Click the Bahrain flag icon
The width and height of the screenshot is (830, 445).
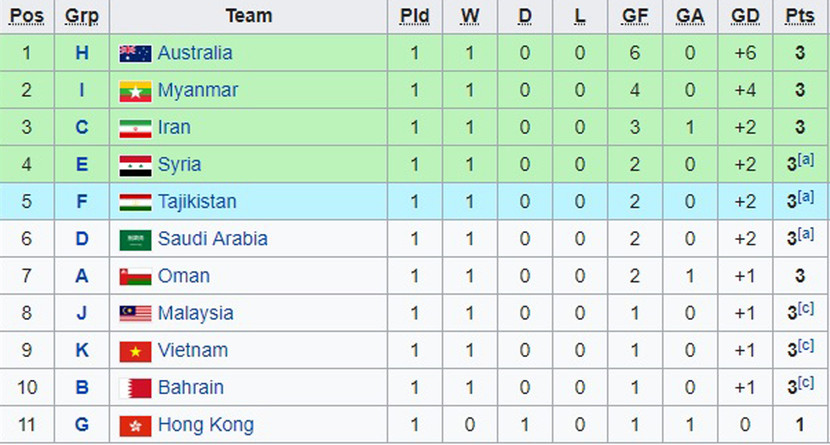(x=135, y=388)
